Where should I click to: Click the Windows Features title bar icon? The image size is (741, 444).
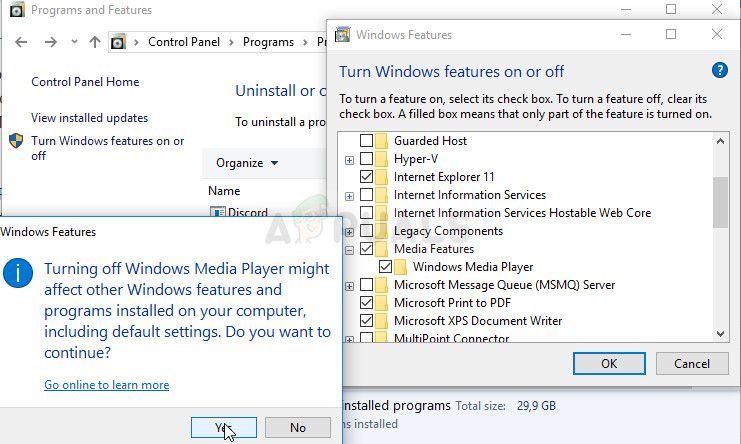pos(343,34)
